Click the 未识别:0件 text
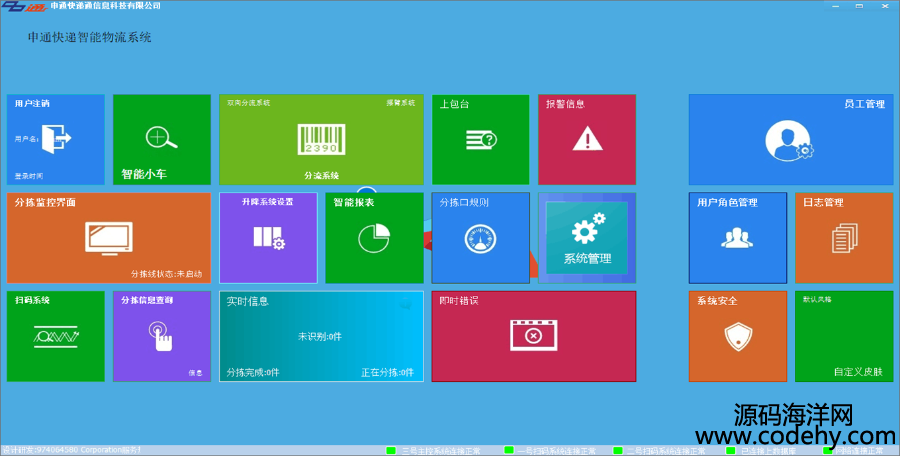 pyautogui.click(x=320, y=337)
